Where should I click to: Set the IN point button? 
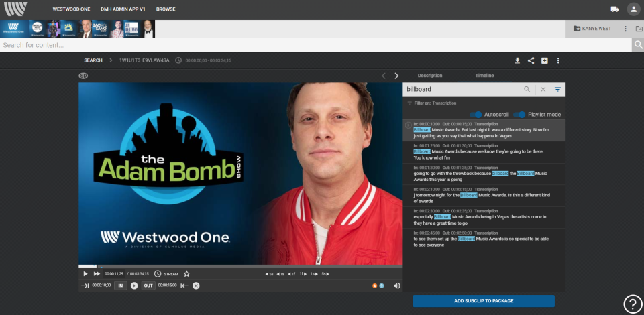[120, 286]
